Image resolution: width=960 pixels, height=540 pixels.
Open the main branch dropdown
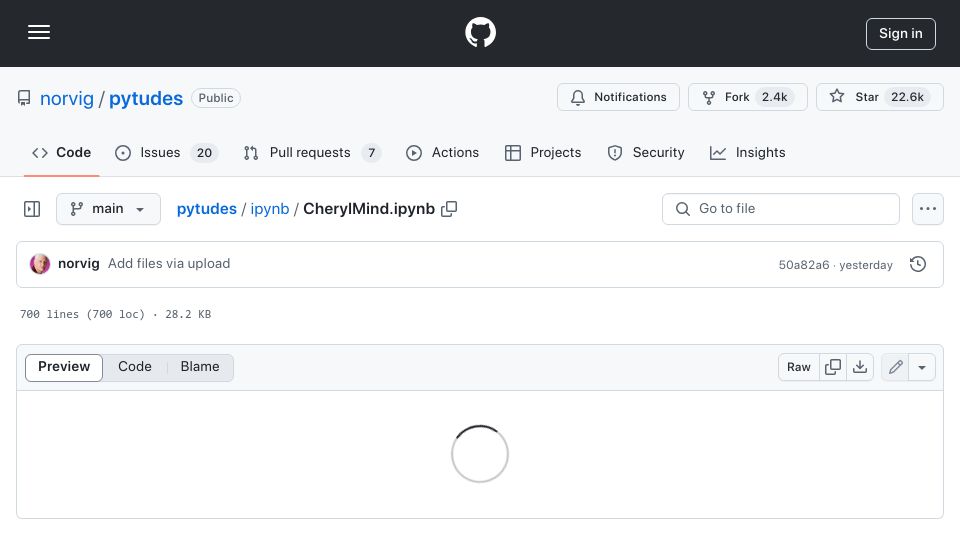pos(108,209)
